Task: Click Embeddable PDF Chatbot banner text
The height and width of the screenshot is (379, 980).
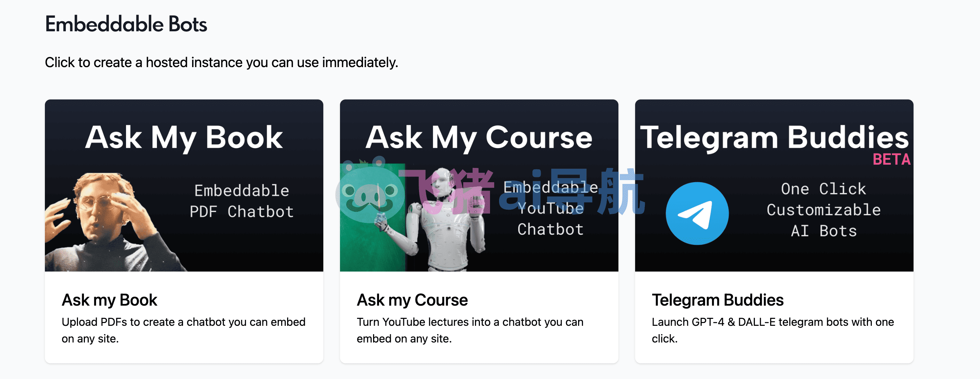Action: pyautogui.click(x=242, y=201)
